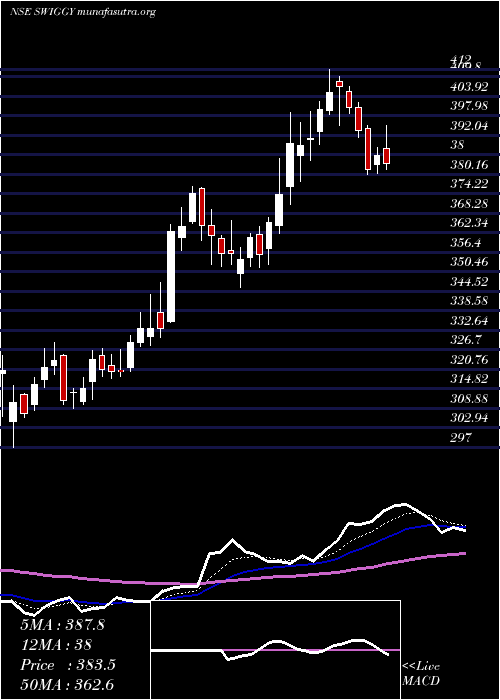Click the 'NSE SWIGGY munafasutra.org' title text
500x700 pixels.
[x=83, y=12]
